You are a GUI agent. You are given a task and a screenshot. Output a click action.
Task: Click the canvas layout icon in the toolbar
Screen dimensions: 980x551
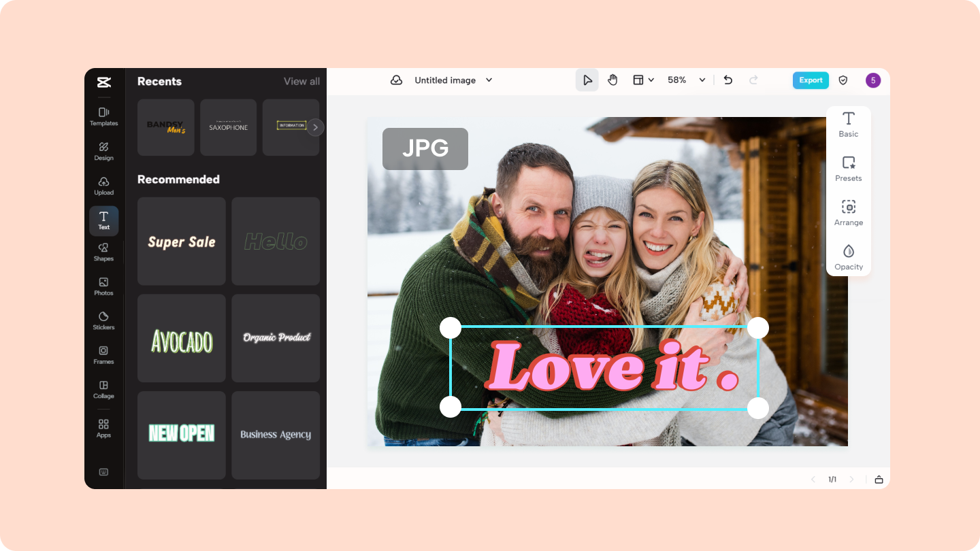tap(638, 80)
